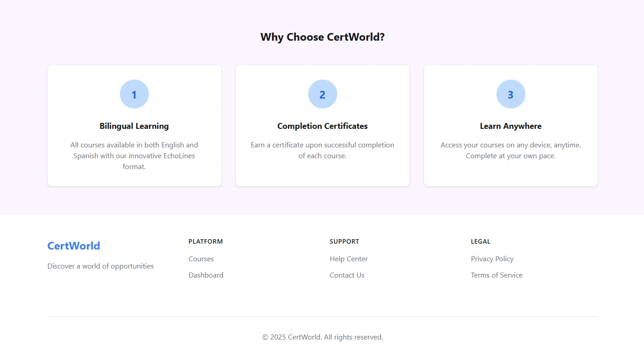This screenshot has width=644, height=363.
Task: Open the Help Center link
Action: pyautogui.click(x=348, y=259)
